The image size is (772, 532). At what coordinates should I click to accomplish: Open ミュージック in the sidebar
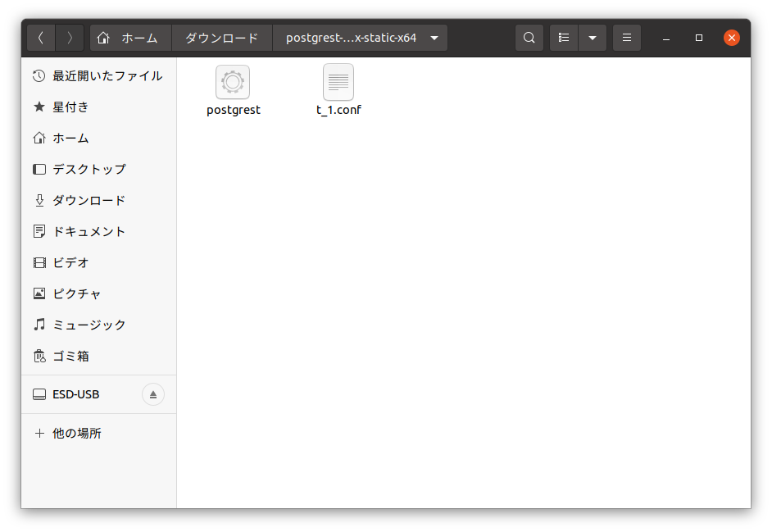coord(98,325)
